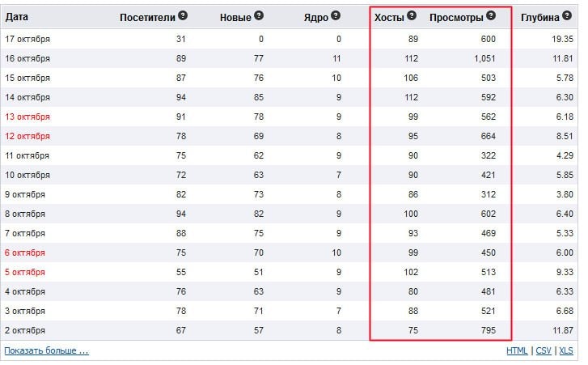
Task: Expand table via Показать больше link
Action: point(46,350)
